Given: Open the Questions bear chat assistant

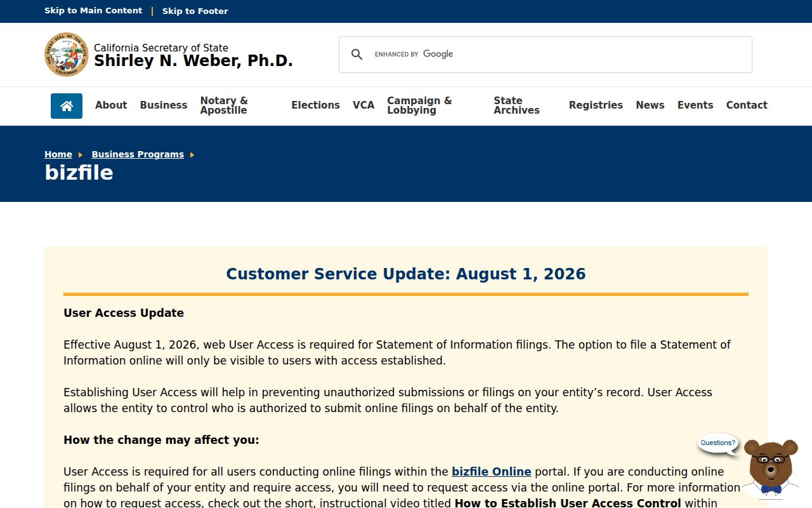Looking at the screenshot, I should 771,469.
